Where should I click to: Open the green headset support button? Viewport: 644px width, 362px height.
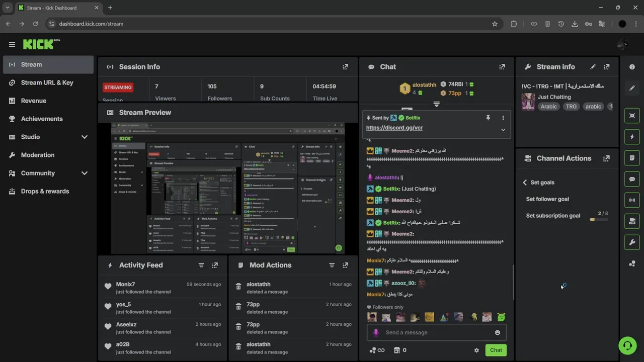(x=627, y=345)
